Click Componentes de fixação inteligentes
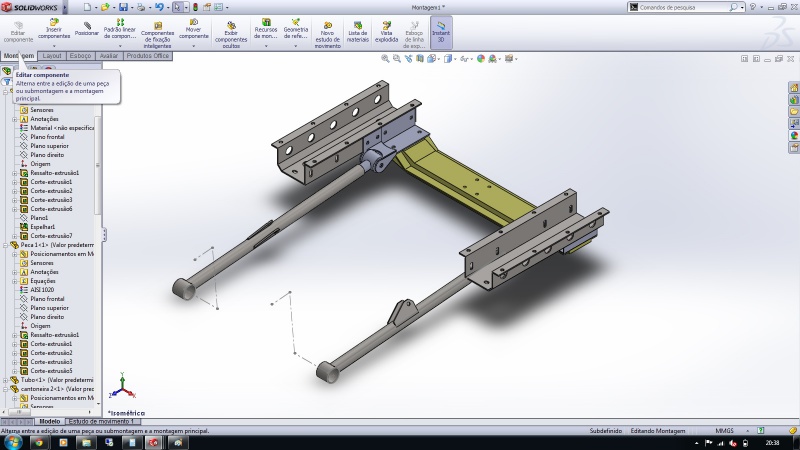This screenshot has width=800, height=450. tap(158, 35)
